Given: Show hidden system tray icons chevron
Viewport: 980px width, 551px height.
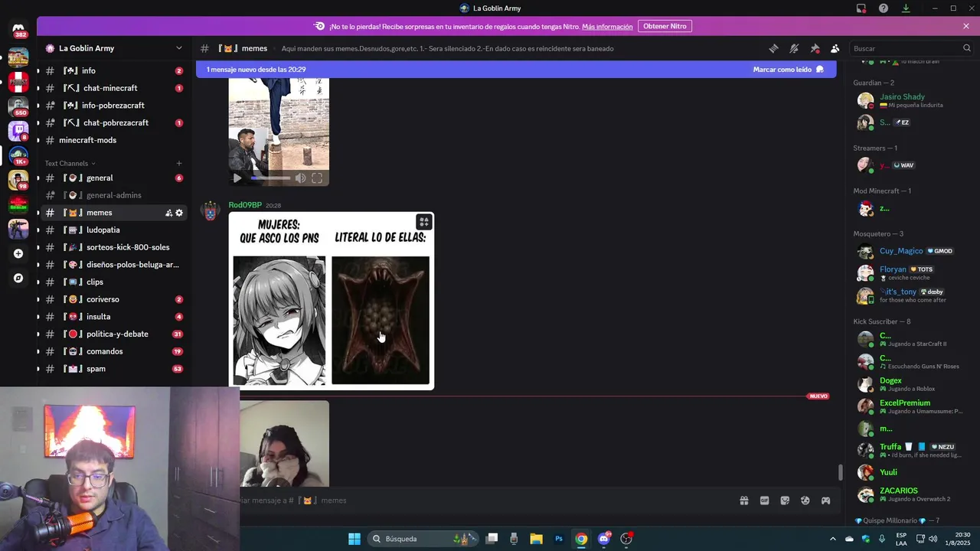Looking at the screenshot, I should click(833, 539).
